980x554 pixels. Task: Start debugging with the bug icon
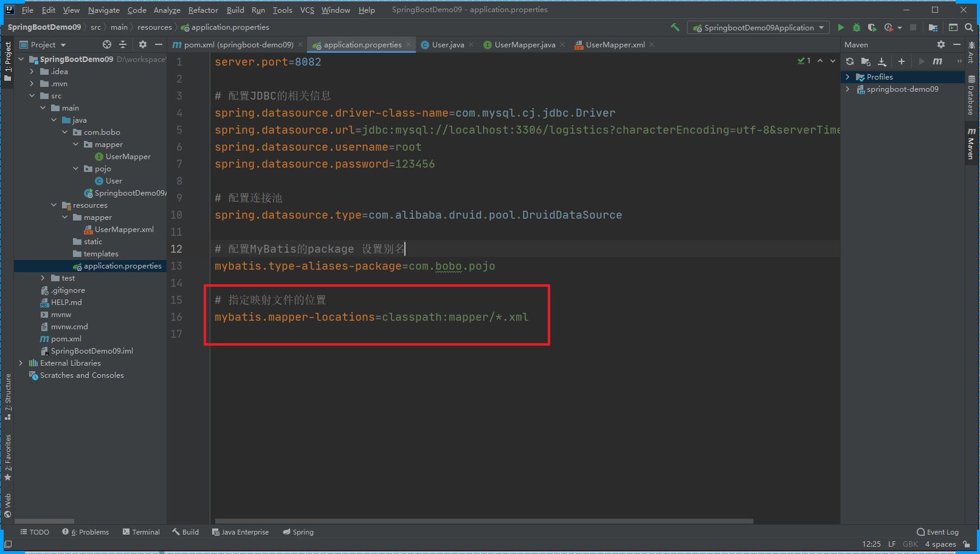point(857,27)
